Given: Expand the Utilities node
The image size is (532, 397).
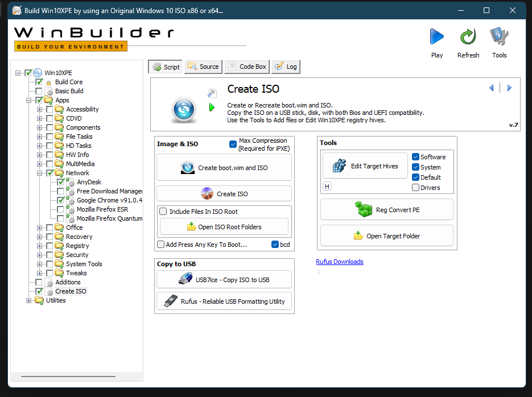Looking at the screenshot, I should coord(29,301).
